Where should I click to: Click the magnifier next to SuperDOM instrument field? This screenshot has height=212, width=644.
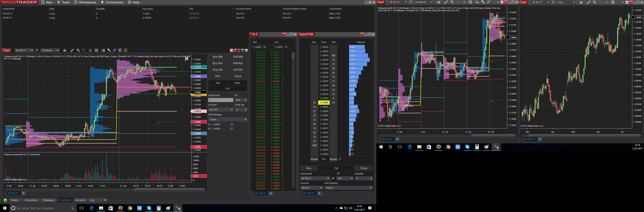pos(333,178)
